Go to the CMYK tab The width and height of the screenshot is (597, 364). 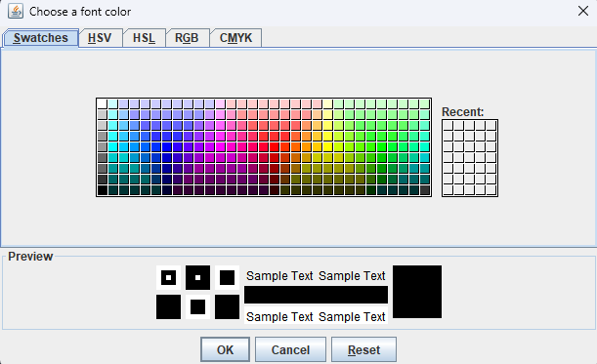click(x=235, y=38)
